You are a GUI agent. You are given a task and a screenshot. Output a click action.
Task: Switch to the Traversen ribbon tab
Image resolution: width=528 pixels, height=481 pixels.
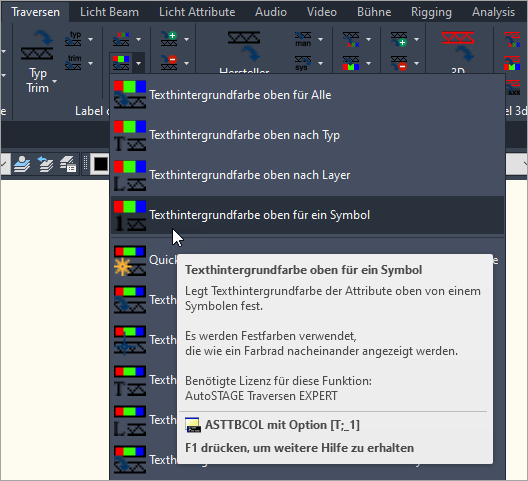[x=35, y=12]
